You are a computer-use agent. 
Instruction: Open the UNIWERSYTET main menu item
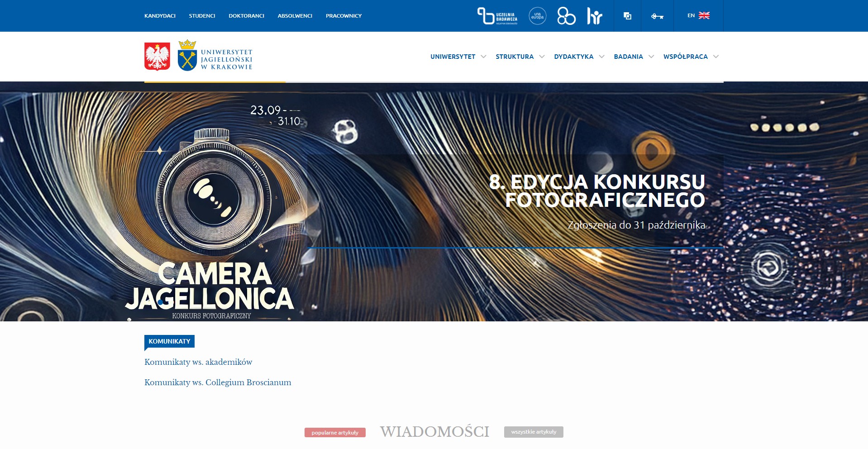point(453,57)
